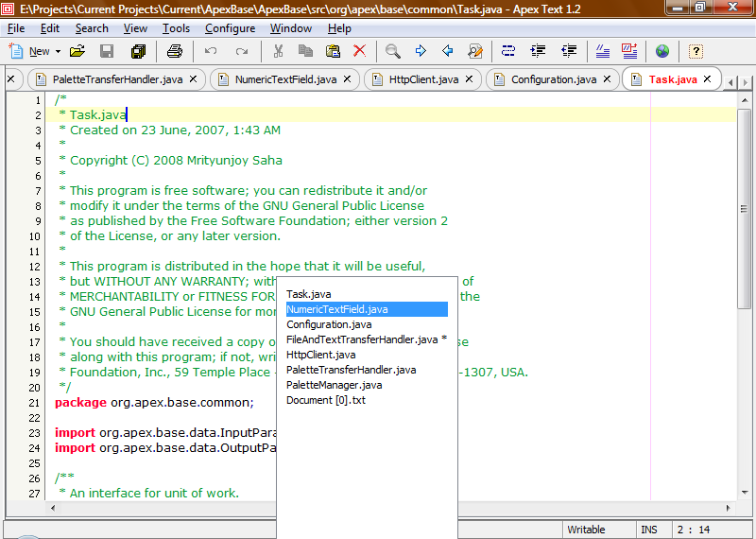
Task: Click the Save All icon
Action: (x=138, y=51)
